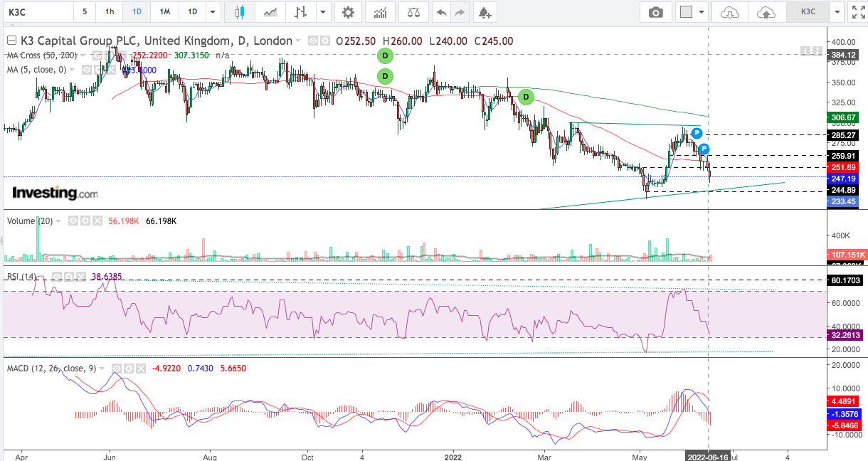Image resolution: width=868 pixels, height=461 pixels.
Task: Toggle visibility of the MACD indicator
Action: tap(115, 368)
